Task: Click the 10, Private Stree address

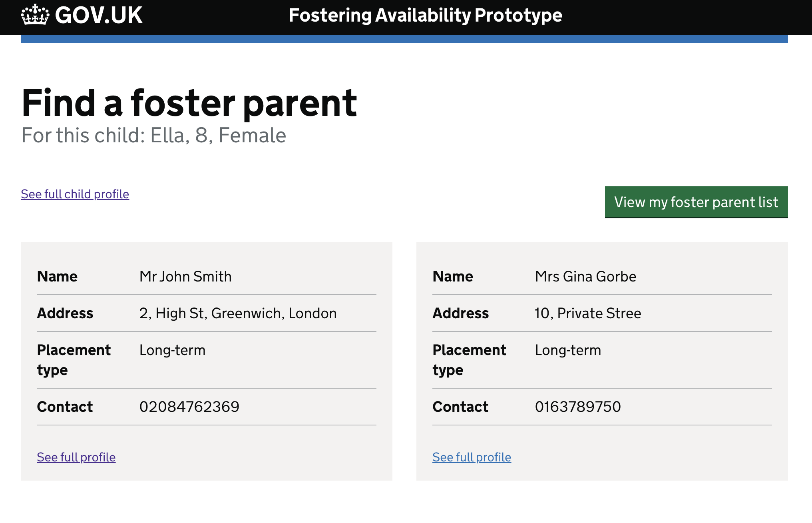Action: coord(588,313)
